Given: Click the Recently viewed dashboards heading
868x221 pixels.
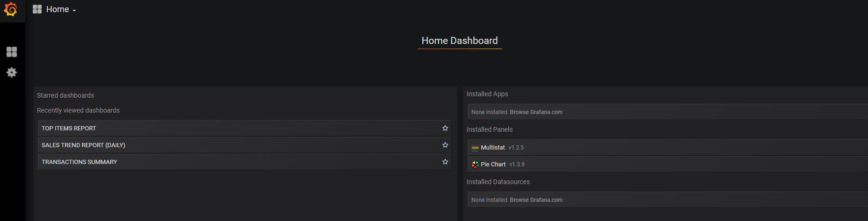Looking at the screenshot, I should (78, 110).
